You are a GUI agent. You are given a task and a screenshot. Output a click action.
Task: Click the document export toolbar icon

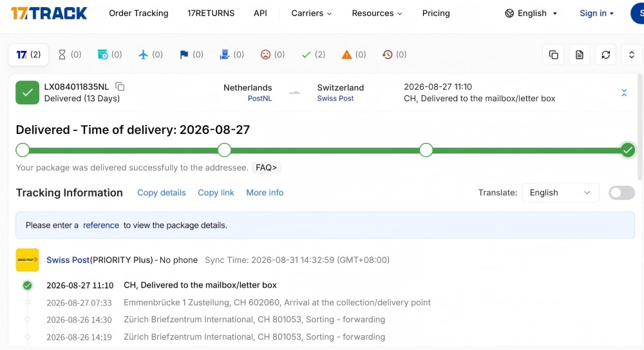pos(580,55)
